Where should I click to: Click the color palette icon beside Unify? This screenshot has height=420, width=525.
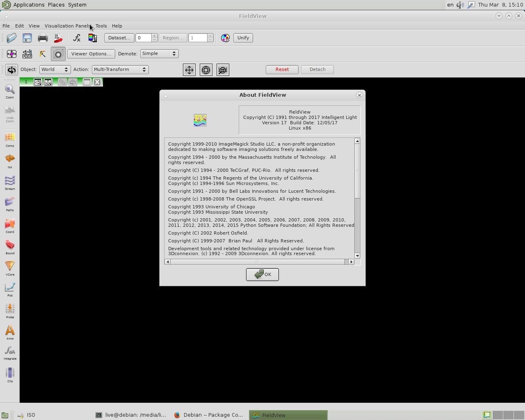click(225, 38)
